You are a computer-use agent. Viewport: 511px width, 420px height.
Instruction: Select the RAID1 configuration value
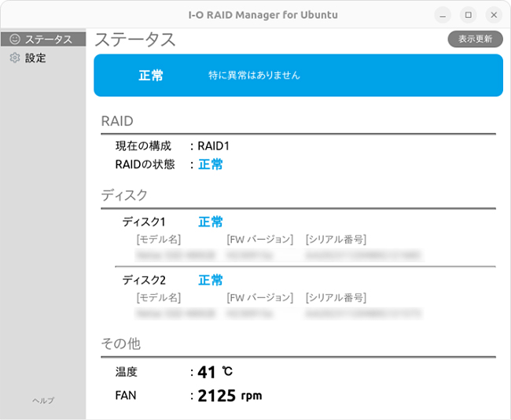coord(214,146)
